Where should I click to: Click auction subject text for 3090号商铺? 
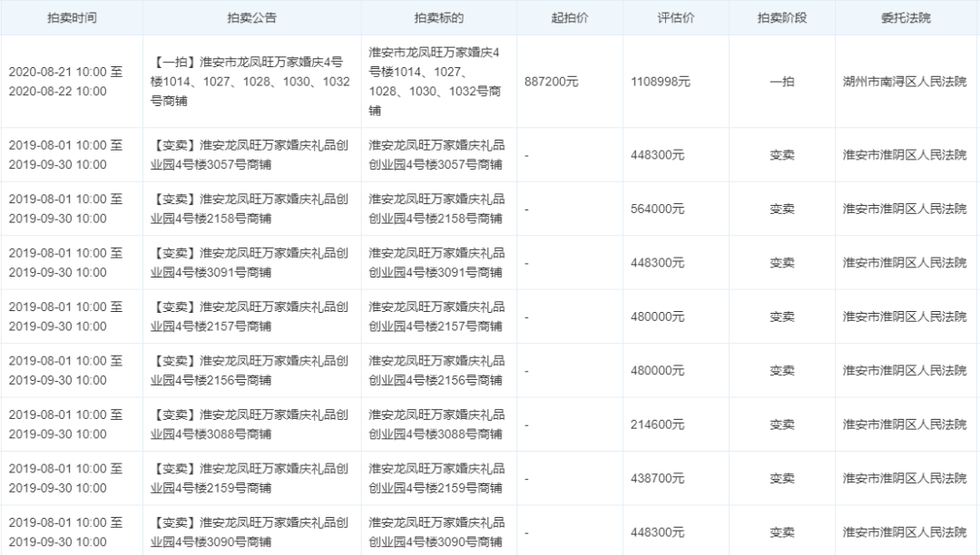pos(436,532)
